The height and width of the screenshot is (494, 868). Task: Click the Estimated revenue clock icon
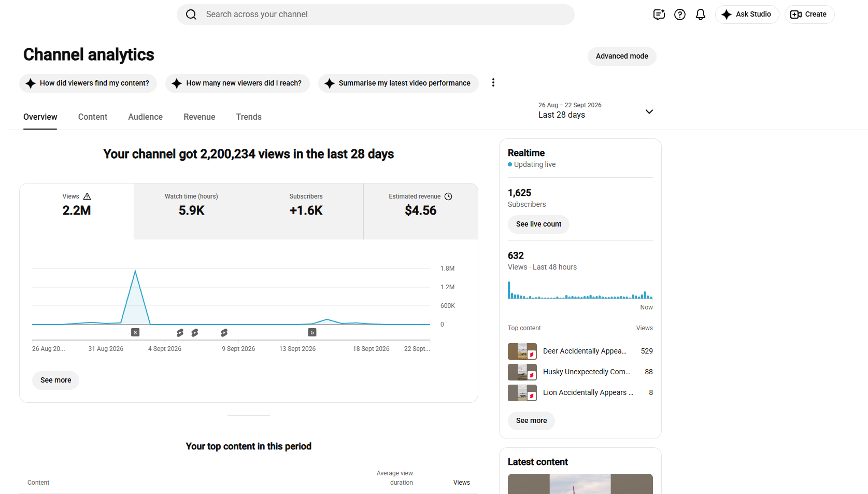pos(448,196)
